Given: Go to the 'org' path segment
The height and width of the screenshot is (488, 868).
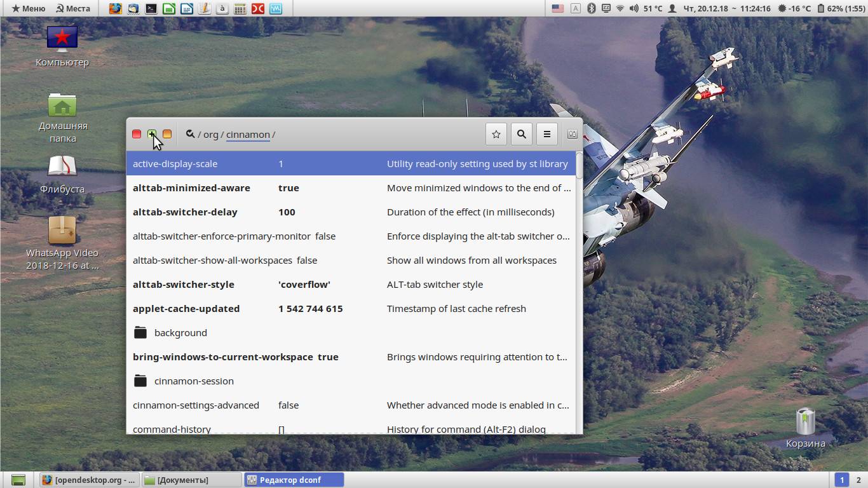Looking at the screenshot, I should [x=211, y=135].
